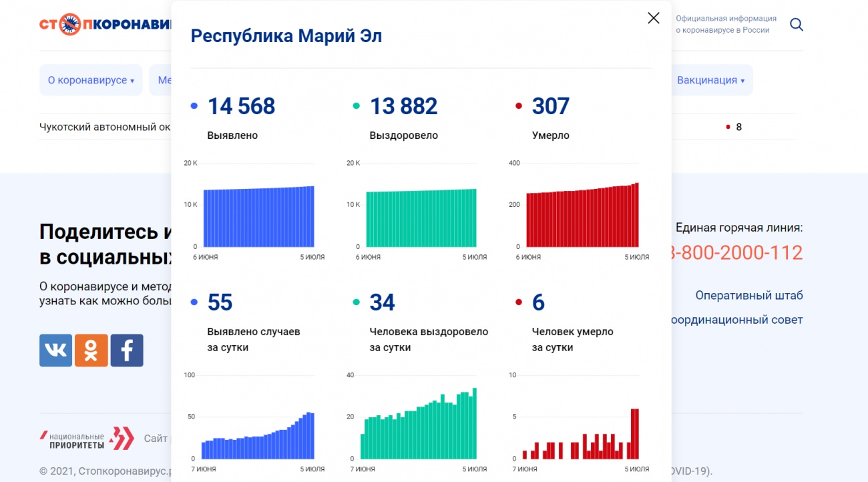The height and width of the screenshot is (482, 868).
Task: Expand the Вакцинация menu
Action: [710, 80]
